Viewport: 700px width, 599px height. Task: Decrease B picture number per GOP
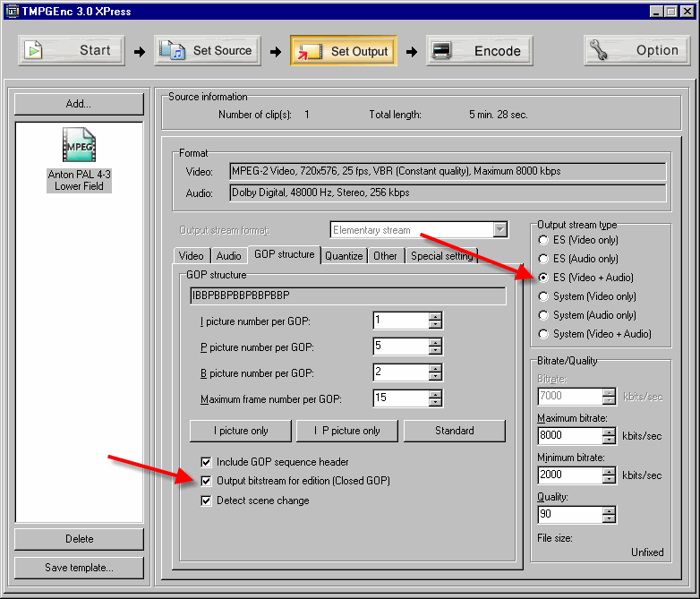435,376
